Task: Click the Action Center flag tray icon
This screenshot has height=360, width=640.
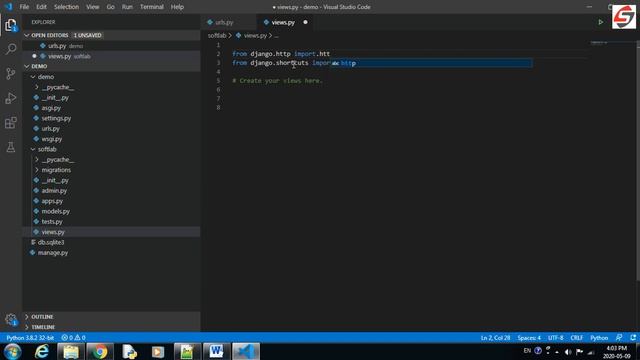Action: pyautogui.click(x=579, y=351)
